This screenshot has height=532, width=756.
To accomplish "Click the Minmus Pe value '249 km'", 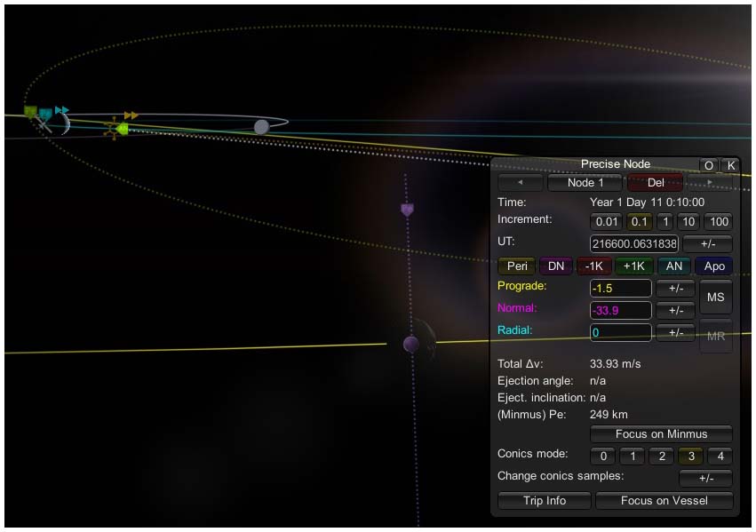I will coord(609,415).
